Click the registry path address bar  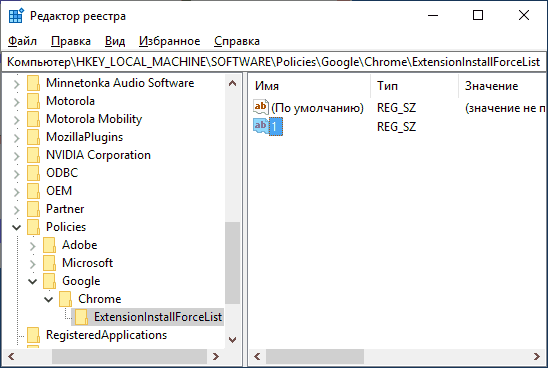(x=274, y=62)
